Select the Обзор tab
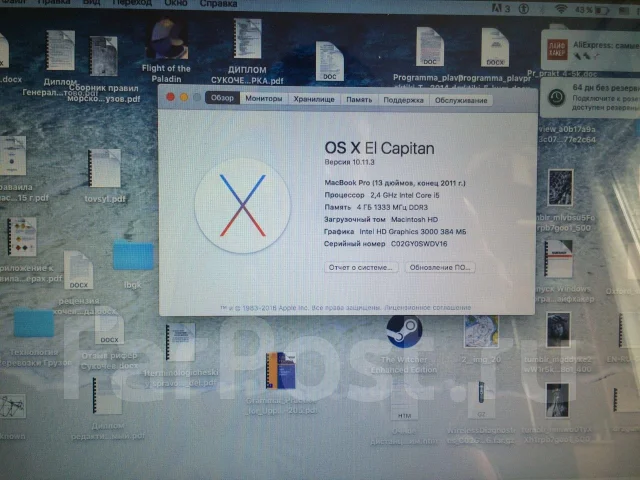Viewport: 640px width, 480px height. click(222, 98)
